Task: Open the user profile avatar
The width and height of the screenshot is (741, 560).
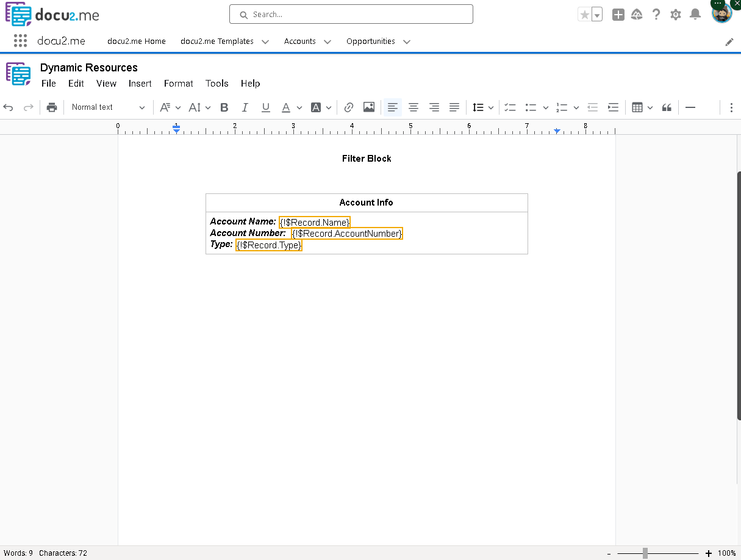Action: [722, 13]
